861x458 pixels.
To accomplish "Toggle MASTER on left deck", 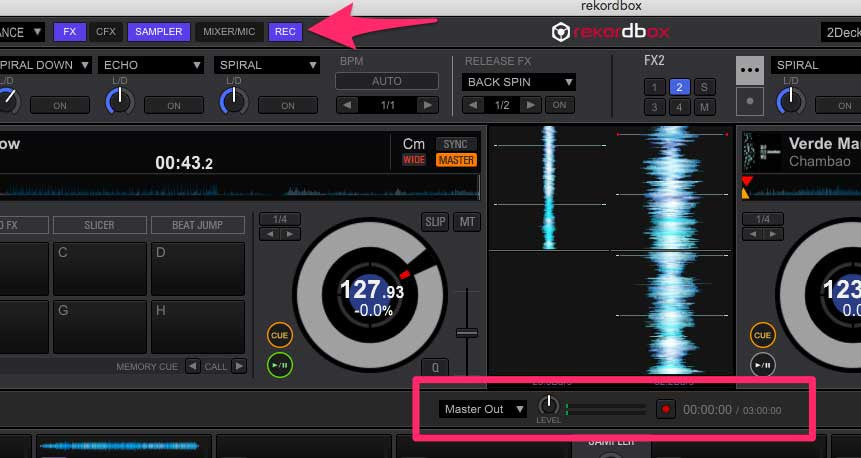I will [x=456, y=160].
